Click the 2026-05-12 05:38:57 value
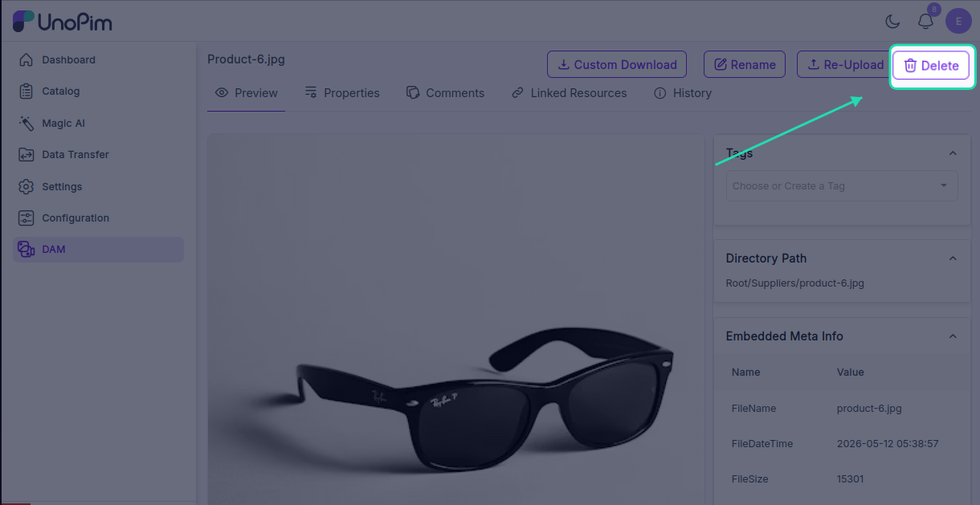 pos(888,444)
